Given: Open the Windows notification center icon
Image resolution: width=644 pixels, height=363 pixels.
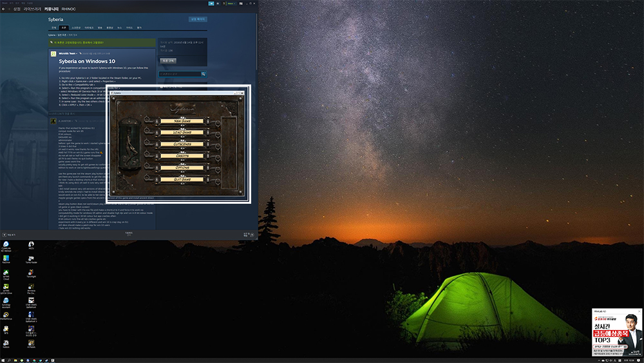Looking at the screenshot, I should tap(638, 360).
